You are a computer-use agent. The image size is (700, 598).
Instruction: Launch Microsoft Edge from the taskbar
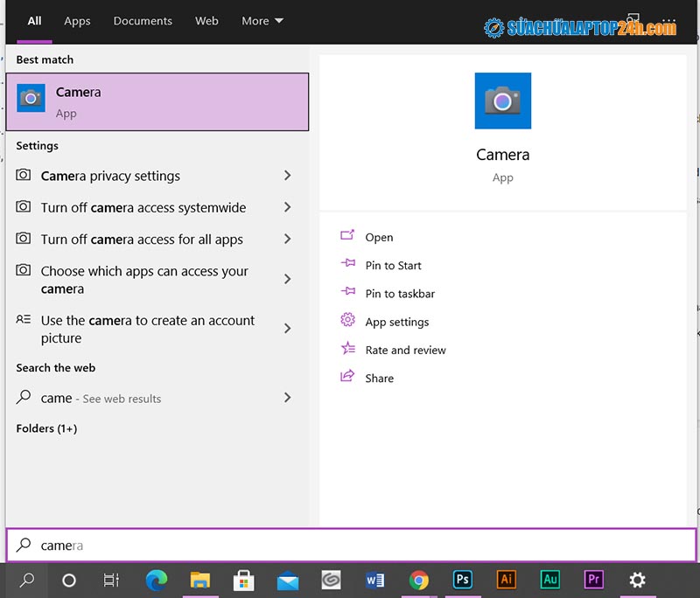click(x=157, y=581)
